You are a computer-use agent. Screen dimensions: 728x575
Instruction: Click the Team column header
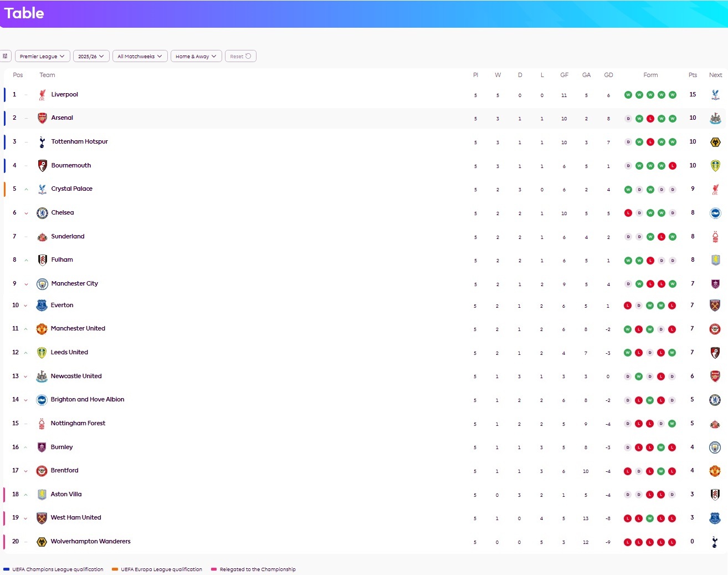tap(47, 75)
